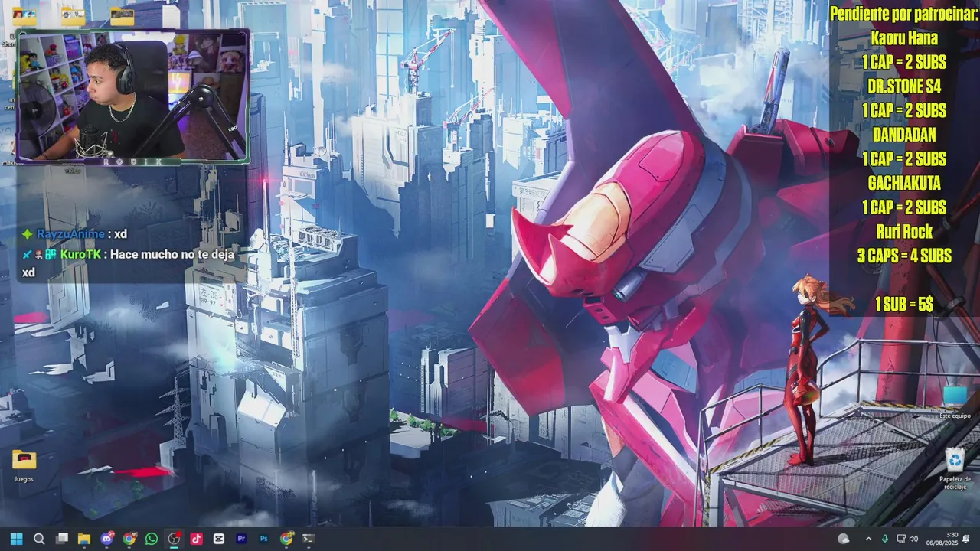The height and width of the screenshot is (551, 980).
Task: Click the 'Ruri Rock' text
Action: tap(904, 232)
